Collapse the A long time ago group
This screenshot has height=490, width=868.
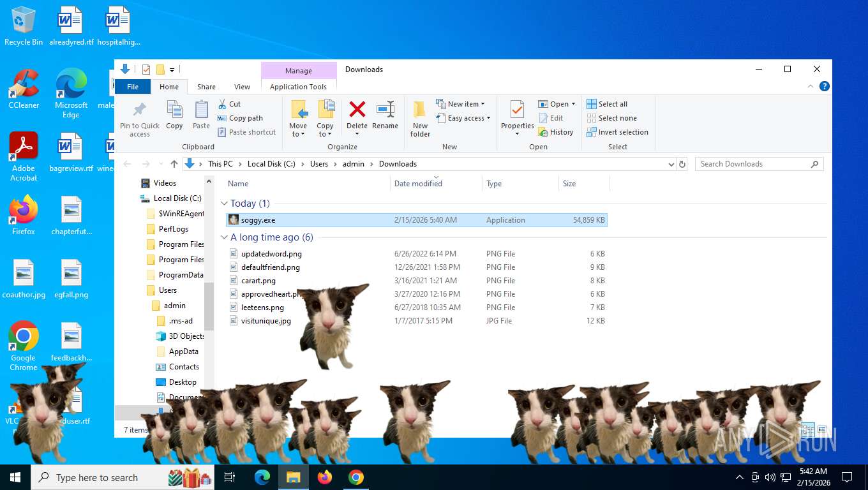point(224,237)
